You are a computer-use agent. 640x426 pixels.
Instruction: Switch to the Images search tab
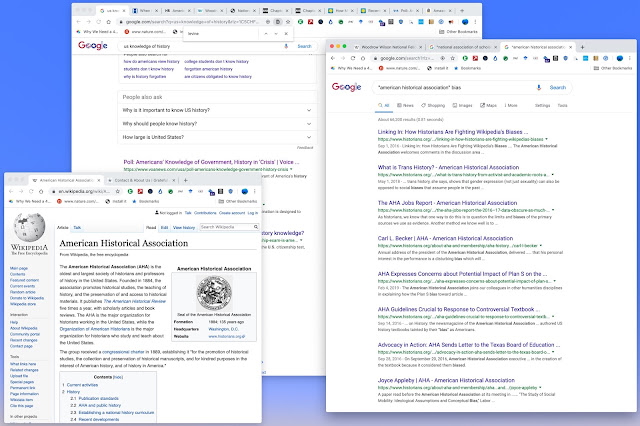[x=462, y=105]
